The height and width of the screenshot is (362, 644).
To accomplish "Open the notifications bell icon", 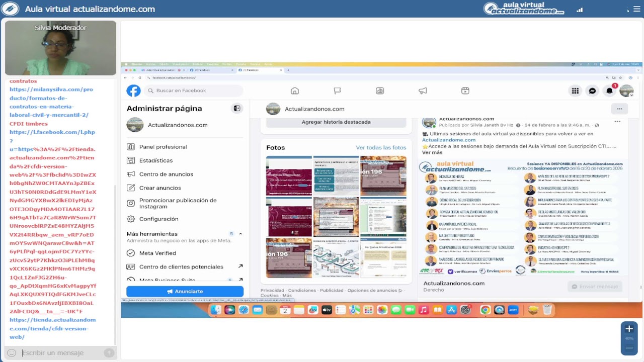I will 610,90.
